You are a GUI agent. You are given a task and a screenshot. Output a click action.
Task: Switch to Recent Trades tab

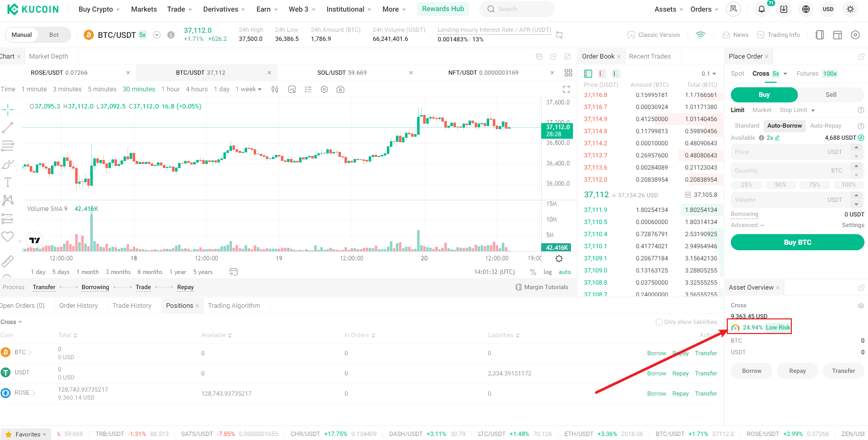click(650, 57)
